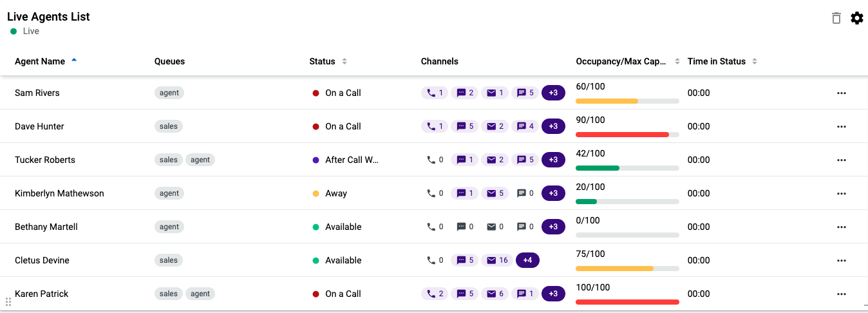
Task: Grab the drag handle at the widget's corner
Action: coord(8,302)
